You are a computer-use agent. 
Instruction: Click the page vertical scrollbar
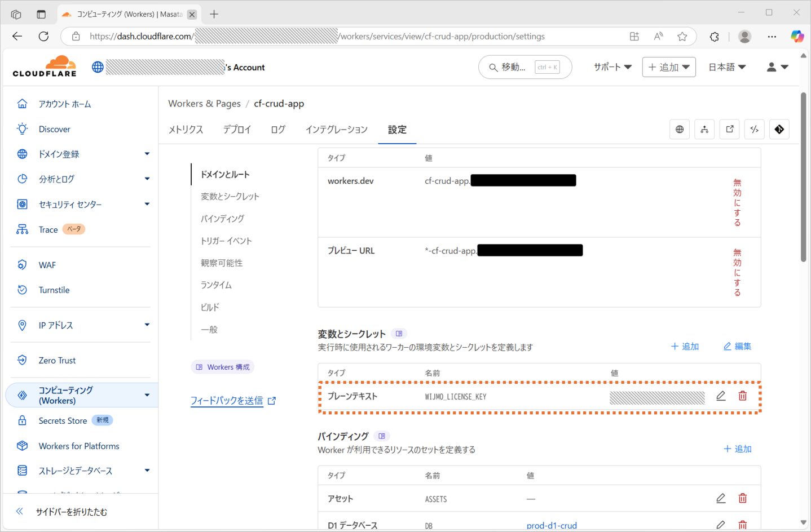point(804,177)
